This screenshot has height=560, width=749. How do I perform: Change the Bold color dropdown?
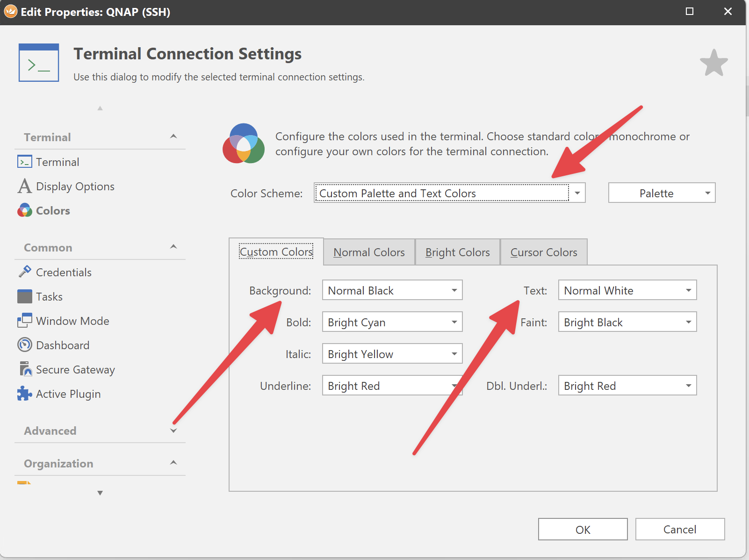pos(392,322)
